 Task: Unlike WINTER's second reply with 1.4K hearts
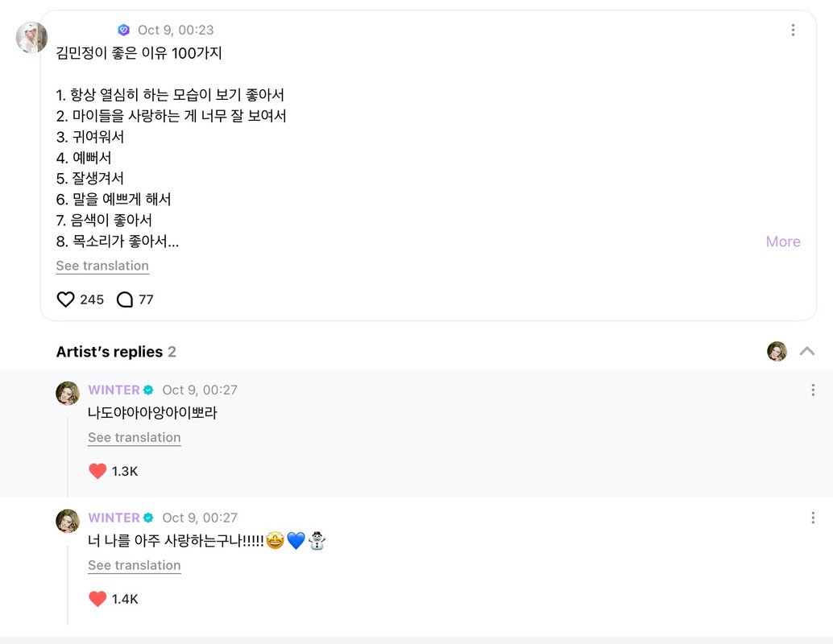[x=97, y=599]
